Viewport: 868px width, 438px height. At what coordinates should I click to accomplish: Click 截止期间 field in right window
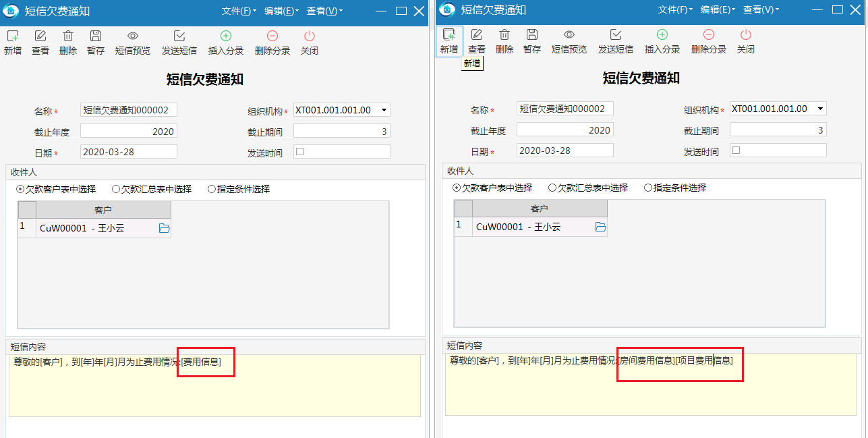point(778,130)
